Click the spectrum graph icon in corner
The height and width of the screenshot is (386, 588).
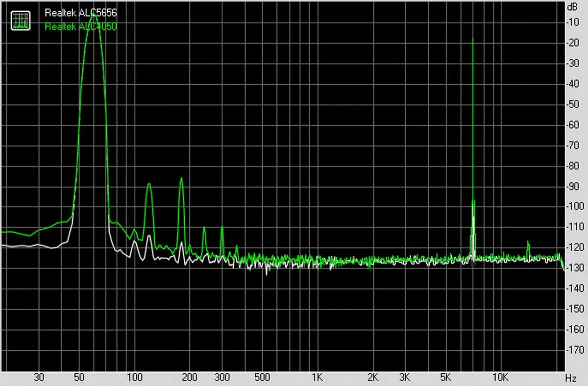20,20
